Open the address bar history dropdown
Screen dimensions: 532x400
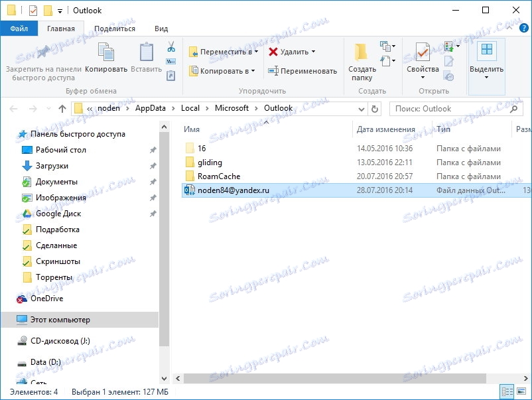click(x=362, y=109)
